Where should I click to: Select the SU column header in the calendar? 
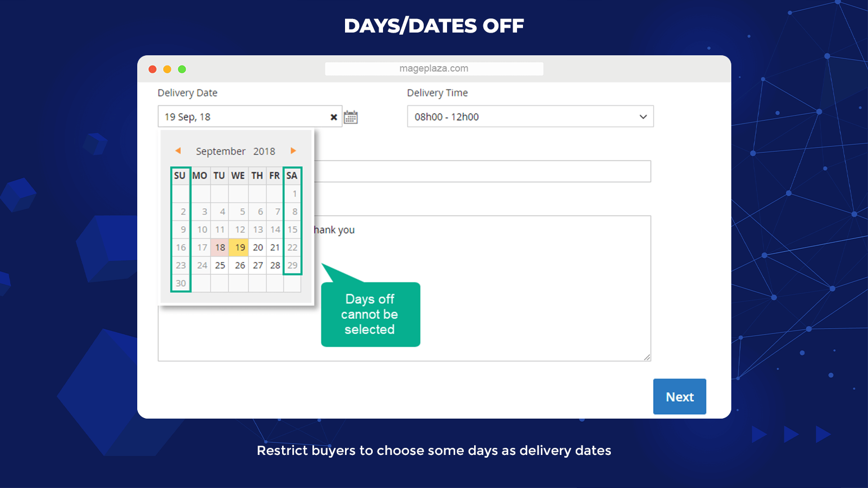pos(180,175)
